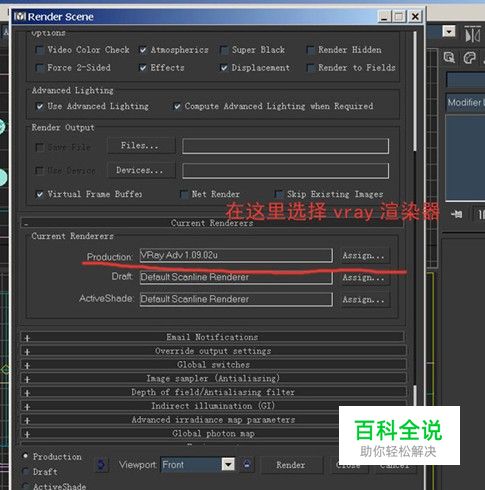Expand the Global switches rollout
This screenshot has height=490, width=485.
(x=213, y=365)
